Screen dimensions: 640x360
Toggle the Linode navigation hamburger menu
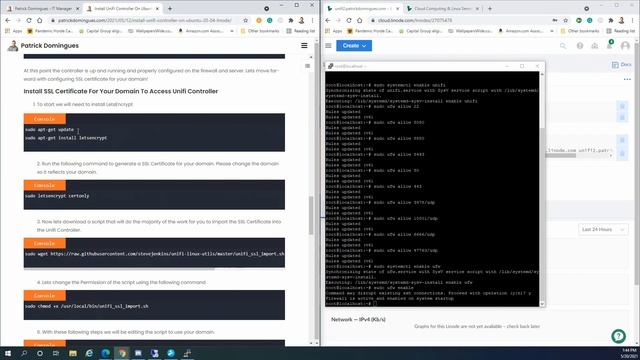tap(328, 46)
